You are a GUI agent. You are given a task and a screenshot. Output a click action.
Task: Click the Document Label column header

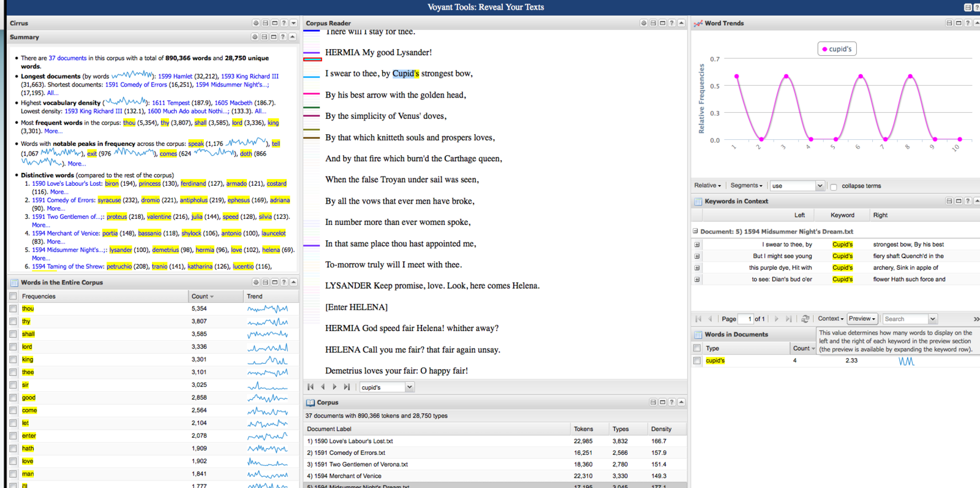pyautogui.click(x=437, y=429)
